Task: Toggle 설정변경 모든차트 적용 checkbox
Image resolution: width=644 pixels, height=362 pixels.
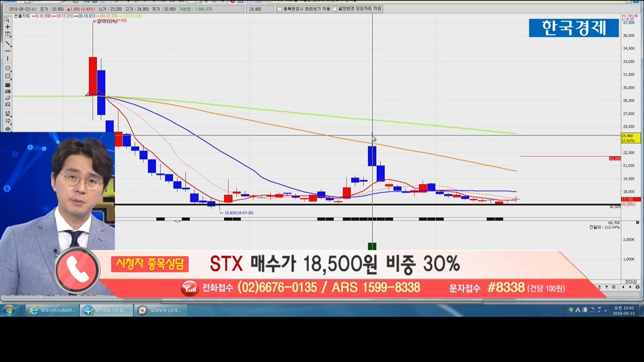Action: pos(335,9)
